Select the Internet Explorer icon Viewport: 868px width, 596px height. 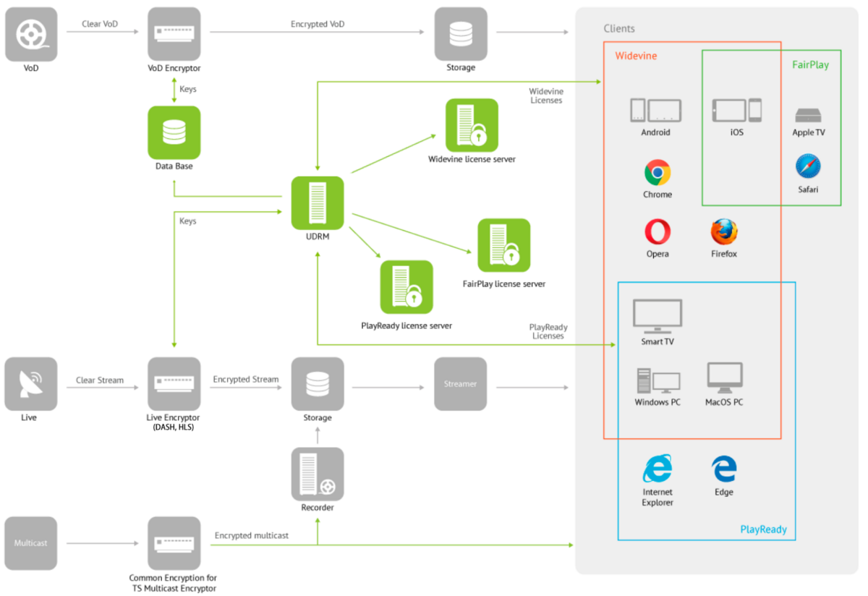click(658, 469)
